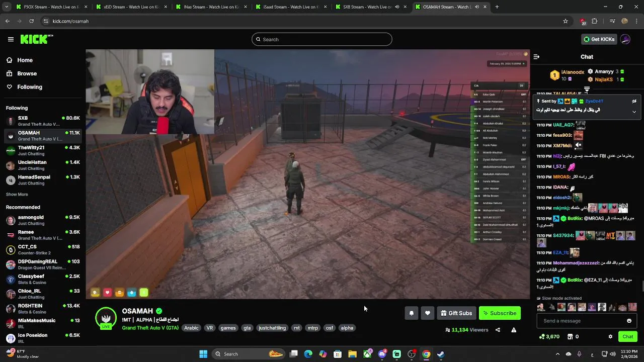The width and height of the screenshot is (644, 362).
Task: Toggle stream notifications bell
Action: pos(411,313)
